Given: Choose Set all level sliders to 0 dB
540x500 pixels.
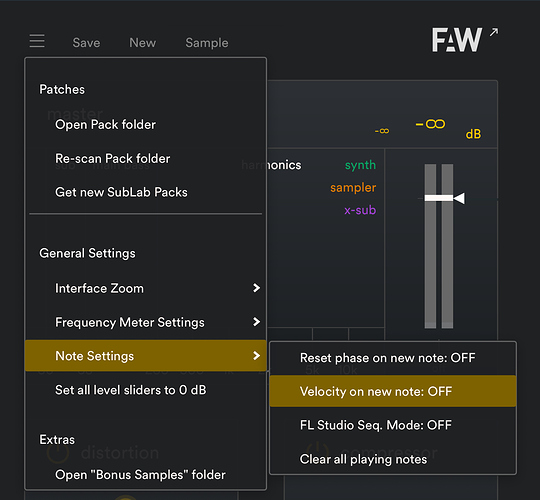Looking at the screenshot, I should [145, 390].
